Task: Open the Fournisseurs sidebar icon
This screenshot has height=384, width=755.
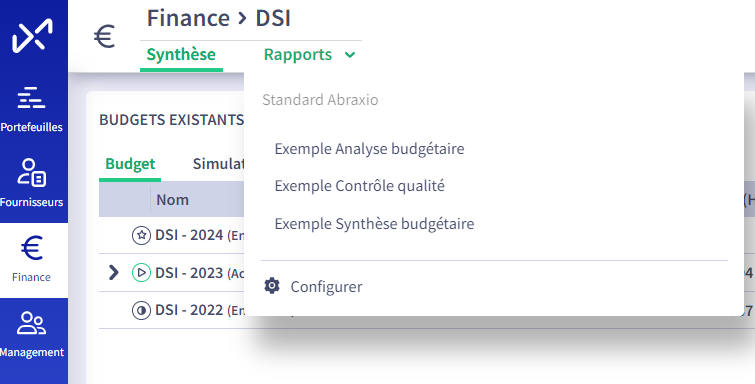Action: coord(31,172)
